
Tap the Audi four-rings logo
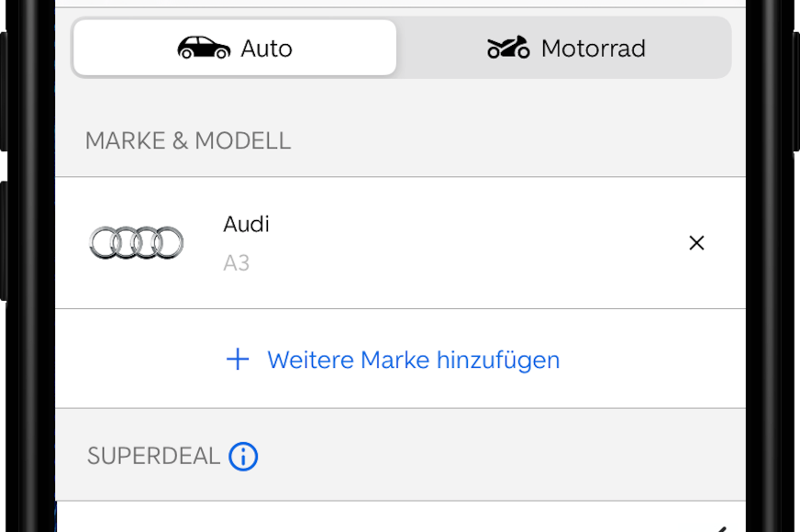136,243
